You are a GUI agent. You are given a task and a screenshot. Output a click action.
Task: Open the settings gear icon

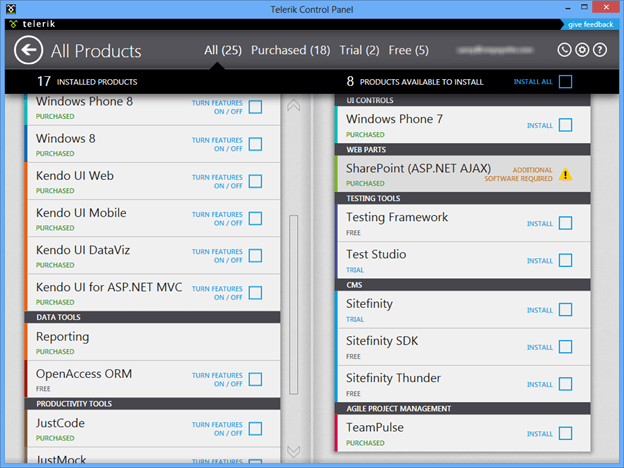click(582, 50)
